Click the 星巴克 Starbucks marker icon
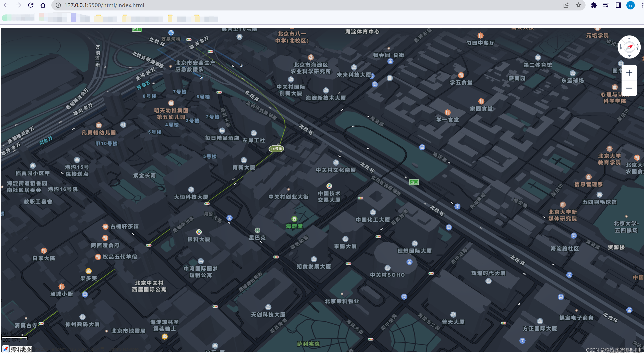 [257, 231]
